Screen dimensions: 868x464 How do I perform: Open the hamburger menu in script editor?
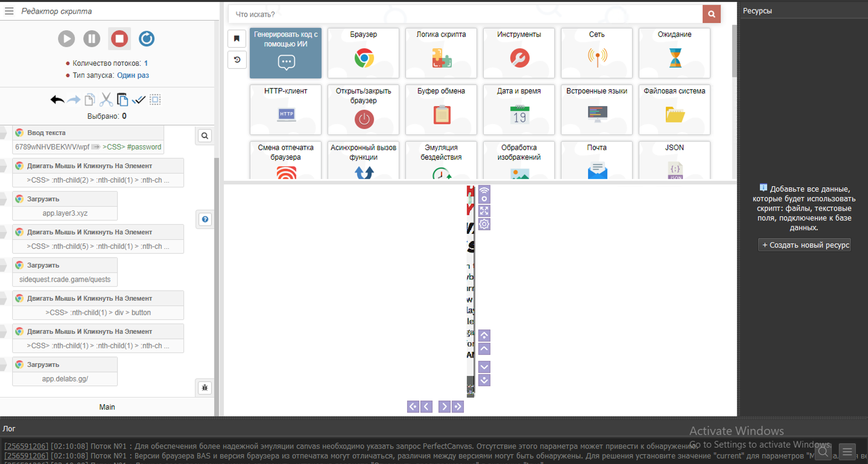(x=9, y=11)
